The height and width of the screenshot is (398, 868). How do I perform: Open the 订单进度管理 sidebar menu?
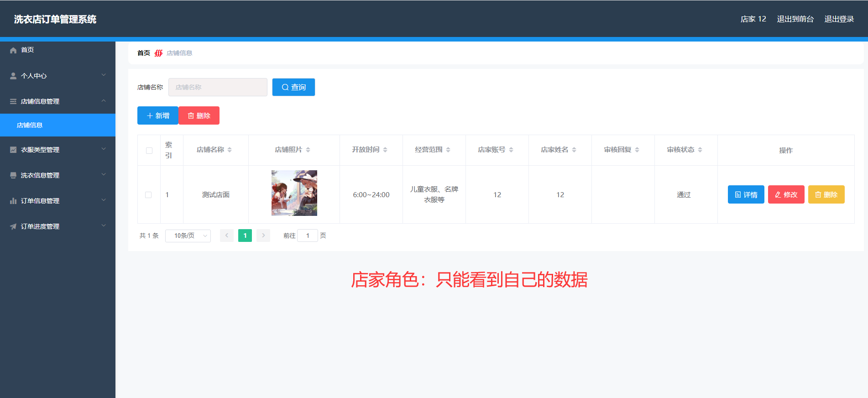pos(58,226)
